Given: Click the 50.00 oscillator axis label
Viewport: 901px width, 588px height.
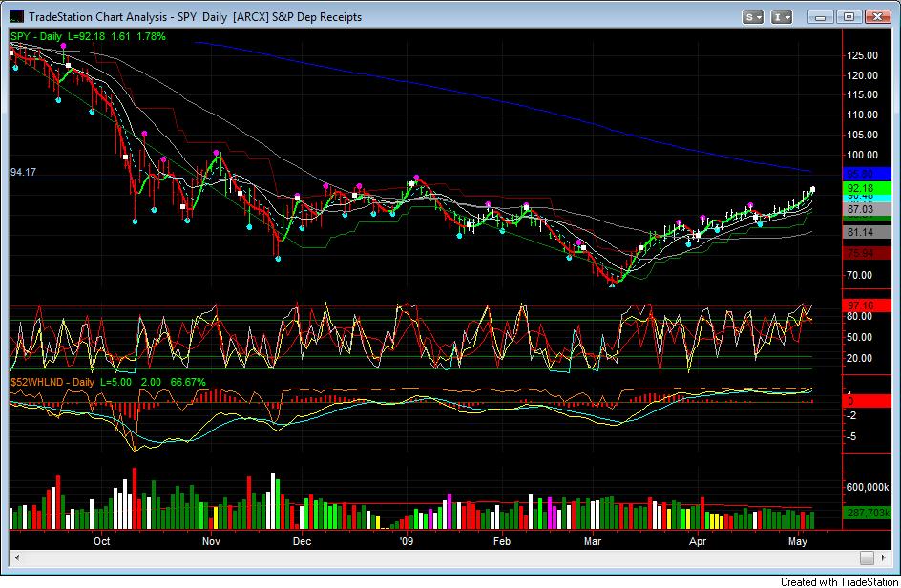Looking at the screenshot, I should [859, 337].
